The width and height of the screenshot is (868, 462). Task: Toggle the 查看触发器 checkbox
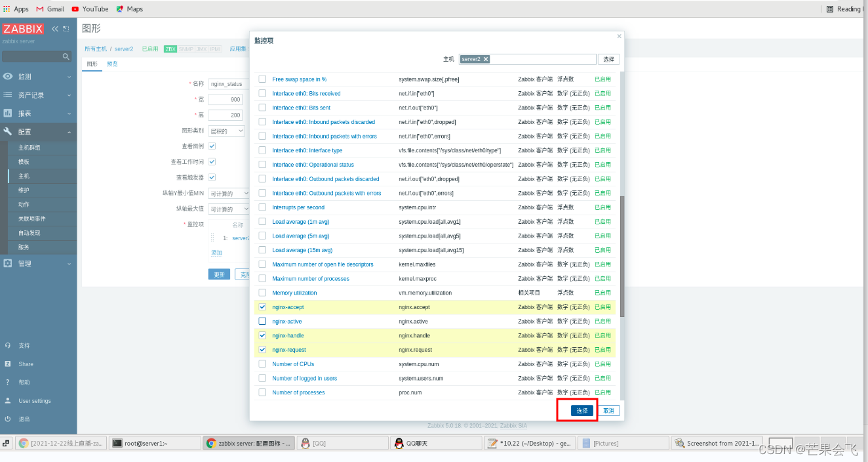(x=212, y=177)
